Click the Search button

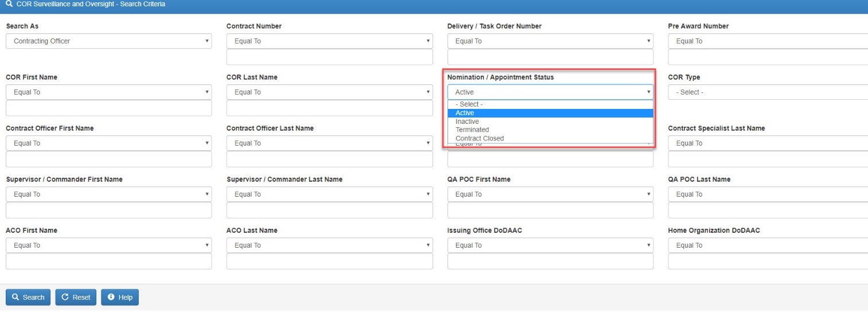coord(28,298)
